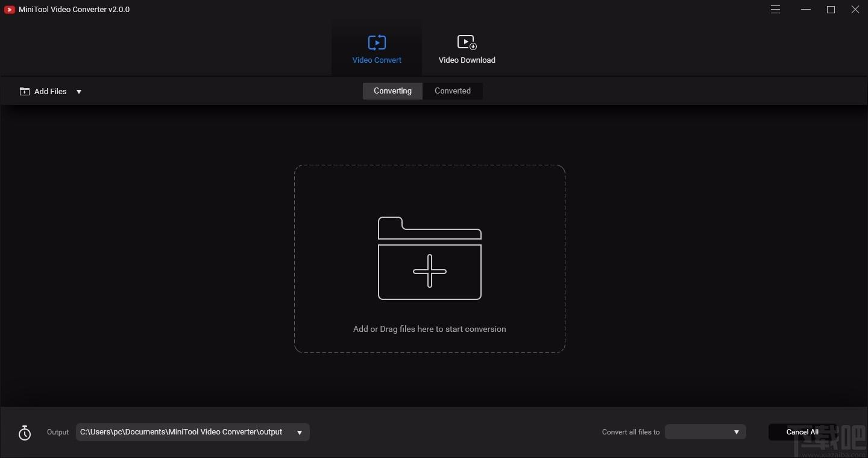Maximize the MiniTool window
868x458 pixels.
[831, 10]
